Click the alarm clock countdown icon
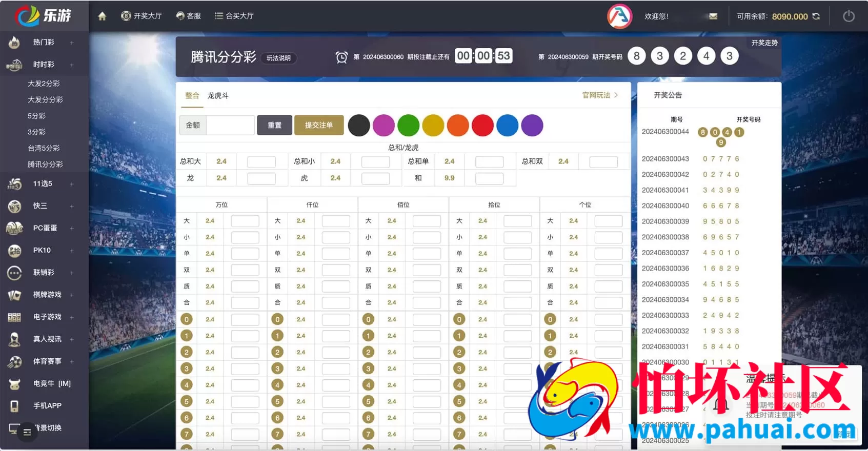This screenshot has width=868, height=451. [x=341, y=57]
